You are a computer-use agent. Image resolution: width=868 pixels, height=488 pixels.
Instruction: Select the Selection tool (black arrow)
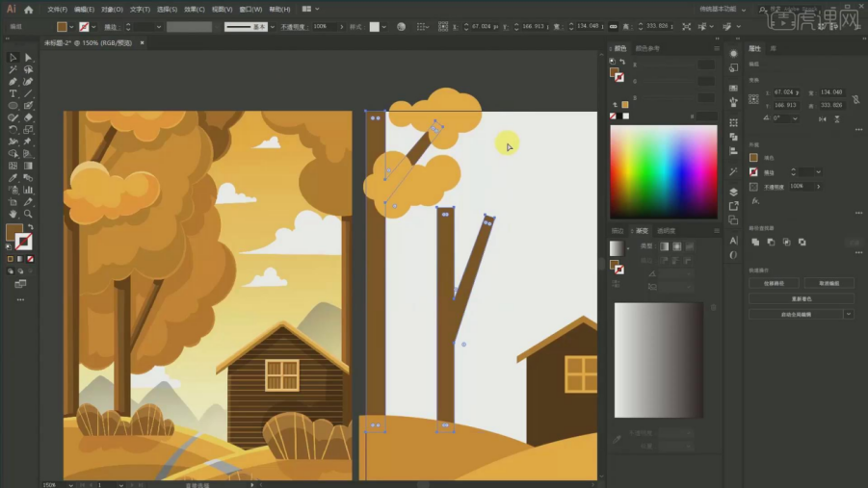click(x=13, y=58)
